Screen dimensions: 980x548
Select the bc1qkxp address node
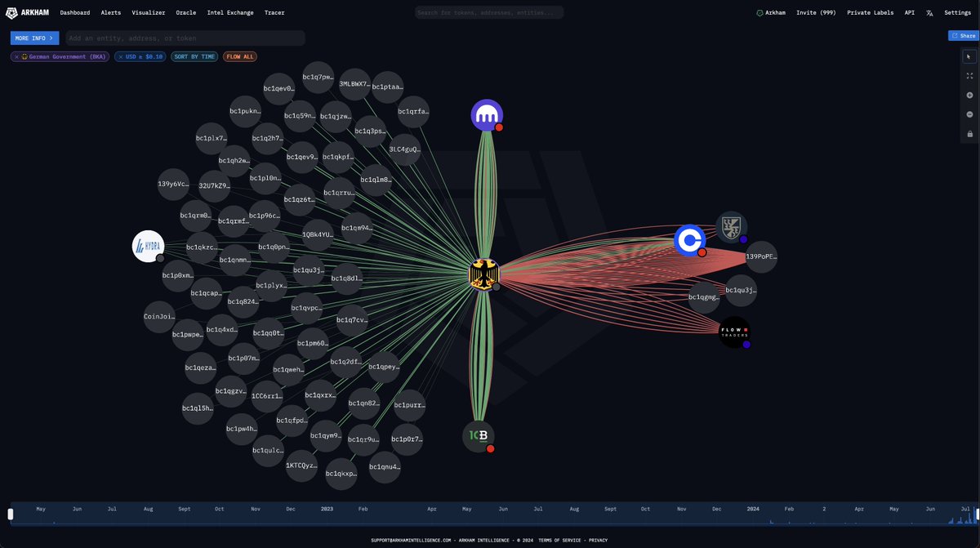pos(341,474)
